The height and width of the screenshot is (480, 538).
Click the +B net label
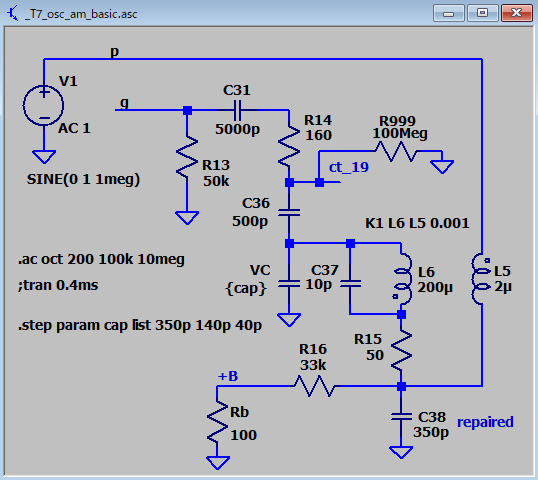click(228, 376)
